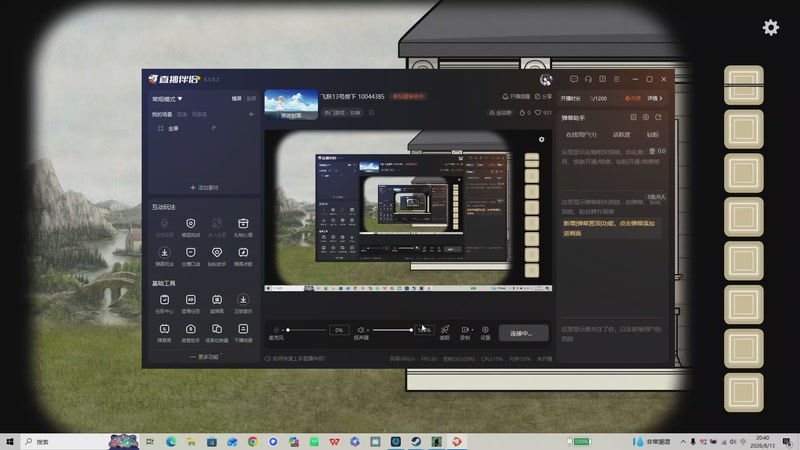Open the 下播电影 tool
Image resolution: width=800 pixels, height=450 pixels.
coord(243,333)
